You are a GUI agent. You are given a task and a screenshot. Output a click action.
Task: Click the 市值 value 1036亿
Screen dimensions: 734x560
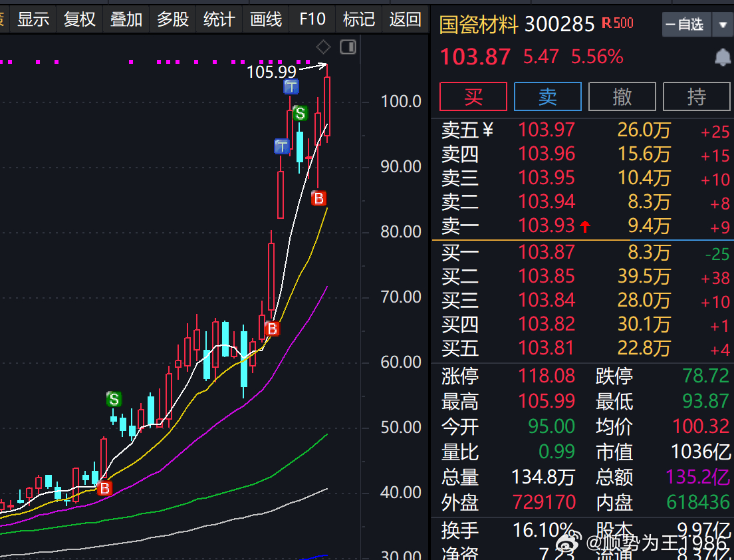701,452
